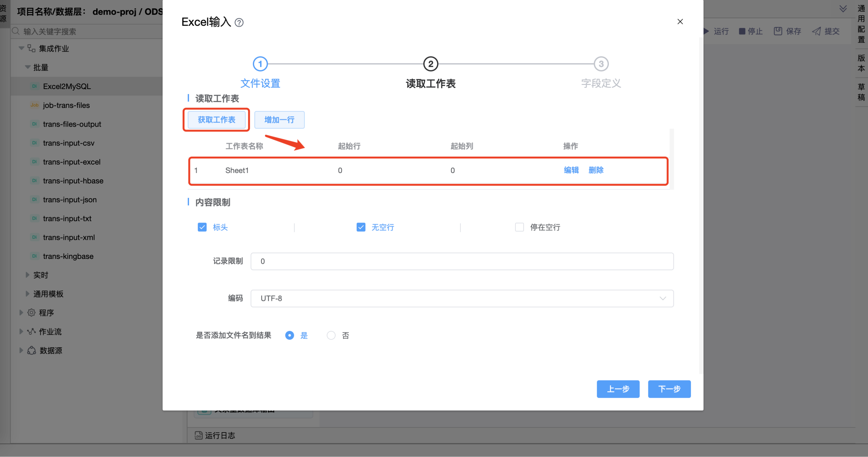Screen dimensions: 868x457
Task: Select the 否 radio option
Action: (331, 335)
